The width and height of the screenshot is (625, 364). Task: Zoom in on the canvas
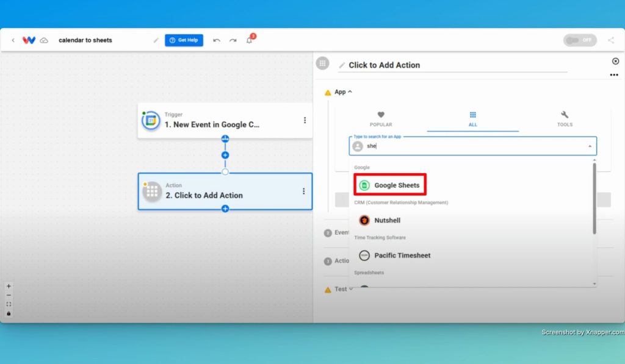pyautogui.click(x=9, y=286)
